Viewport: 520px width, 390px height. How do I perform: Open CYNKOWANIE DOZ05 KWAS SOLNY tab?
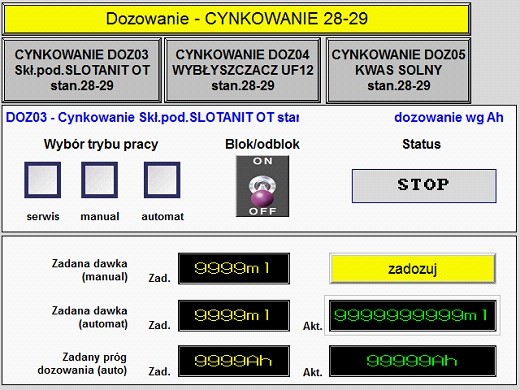point(398,70)
